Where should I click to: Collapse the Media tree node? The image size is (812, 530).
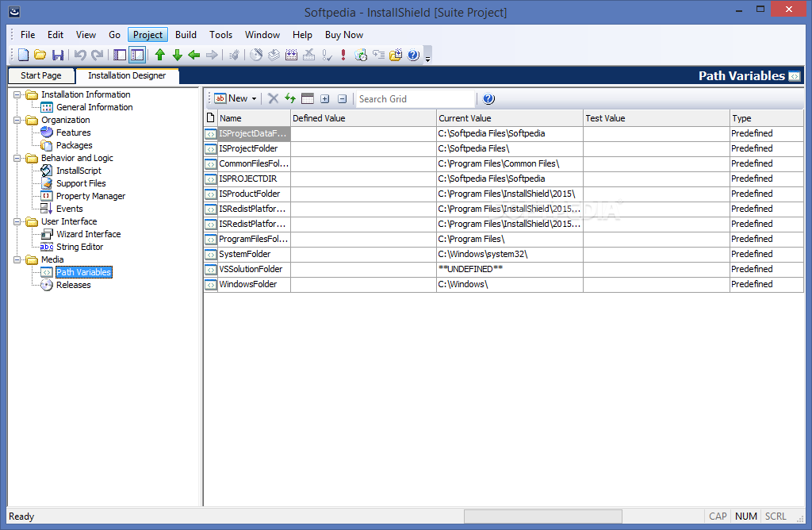tap(17, 259)
